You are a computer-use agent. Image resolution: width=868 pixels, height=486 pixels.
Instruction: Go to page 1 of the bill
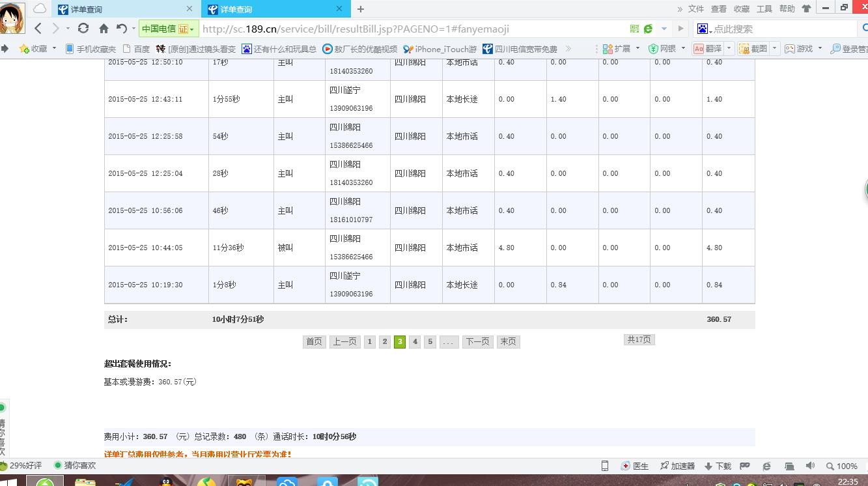[369, 341]
